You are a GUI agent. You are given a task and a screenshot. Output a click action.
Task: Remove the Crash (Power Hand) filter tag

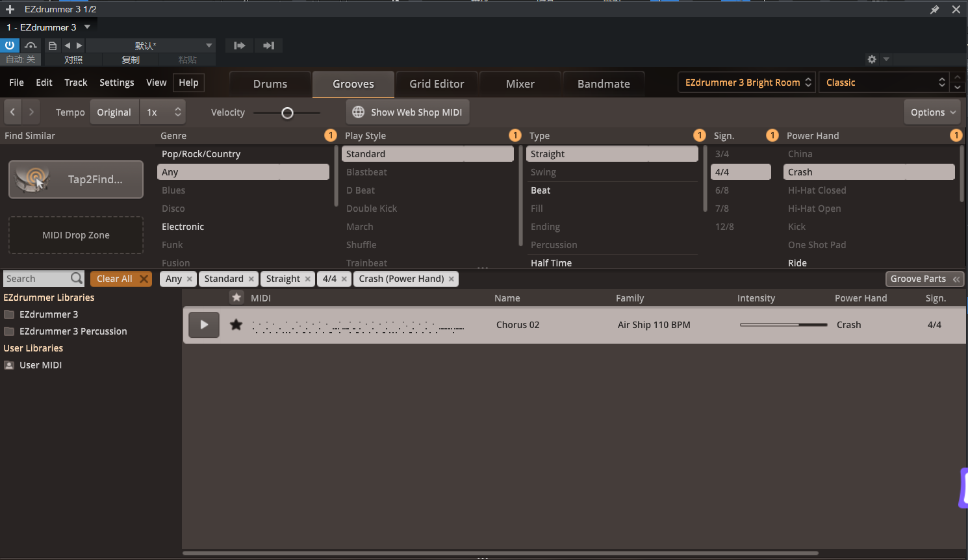click(x=452, y=279)
